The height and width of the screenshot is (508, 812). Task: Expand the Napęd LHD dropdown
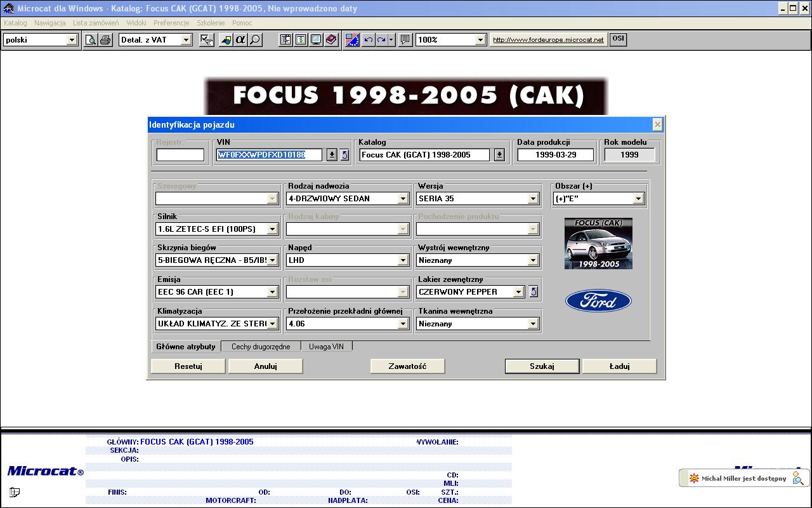(x=403, y=260)
